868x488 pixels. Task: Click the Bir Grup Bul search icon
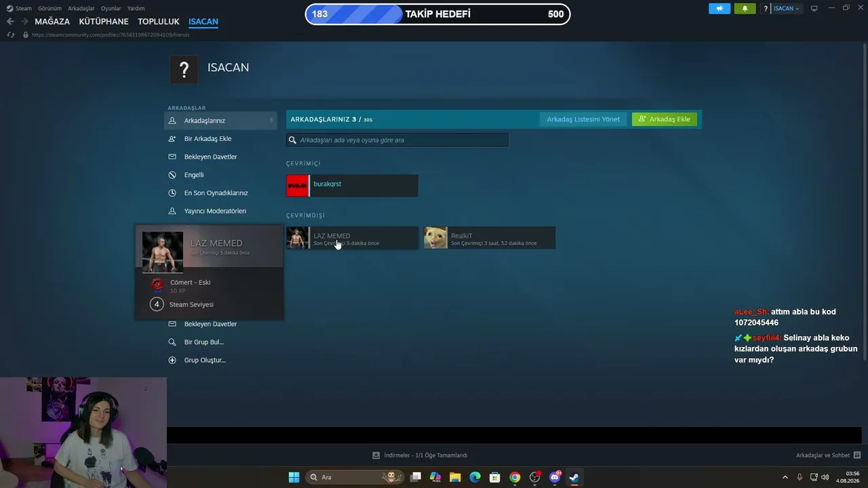click(172, 342)
